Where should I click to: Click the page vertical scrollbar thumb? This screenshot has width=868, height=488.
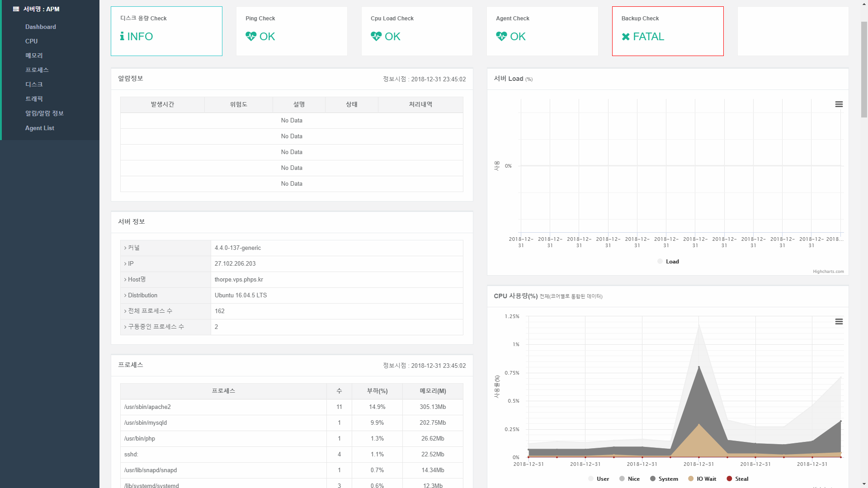coord(864,69)
